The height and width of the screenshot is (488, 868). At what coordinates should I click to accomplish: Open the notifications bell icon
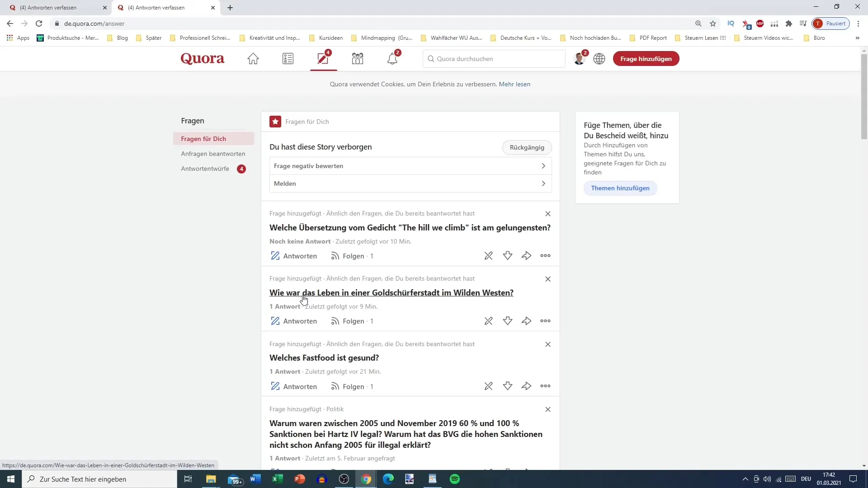coord(392,59)
